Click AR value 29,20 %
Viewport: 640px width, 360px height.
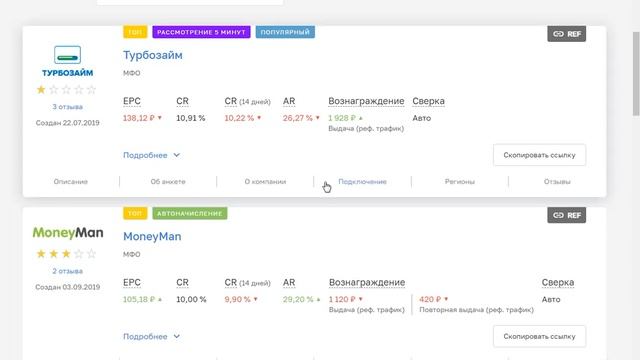pyautogui.click(x=298, y=299)
